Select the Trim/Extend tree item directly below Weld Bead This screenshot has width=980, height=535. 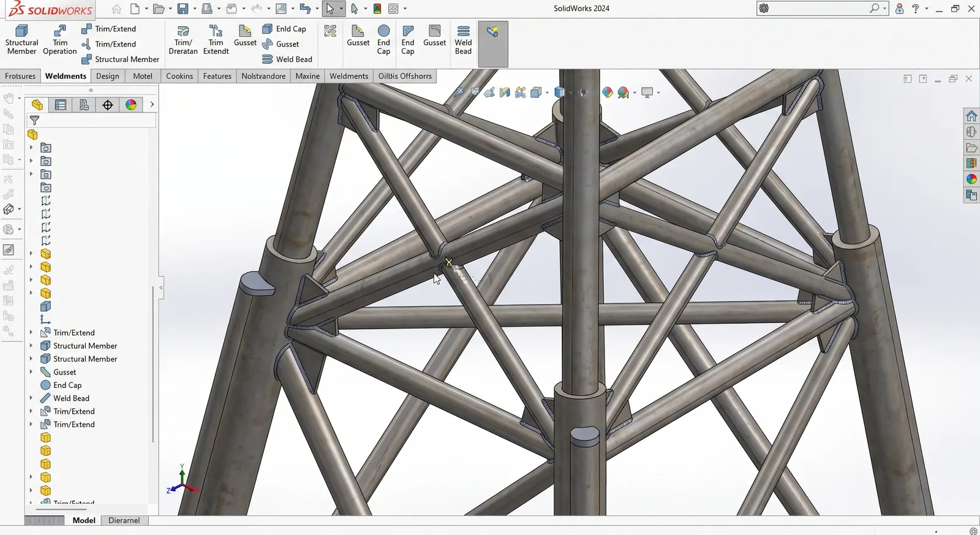pos(67,412)
